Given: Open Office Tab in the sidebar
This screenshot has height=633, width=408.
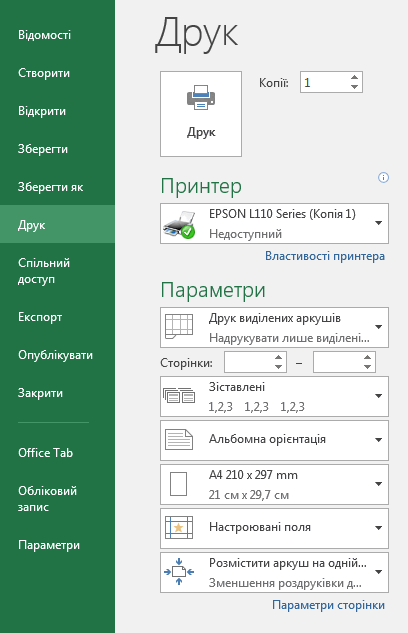Looking at the screenshot, I should [x=57, y=453].
